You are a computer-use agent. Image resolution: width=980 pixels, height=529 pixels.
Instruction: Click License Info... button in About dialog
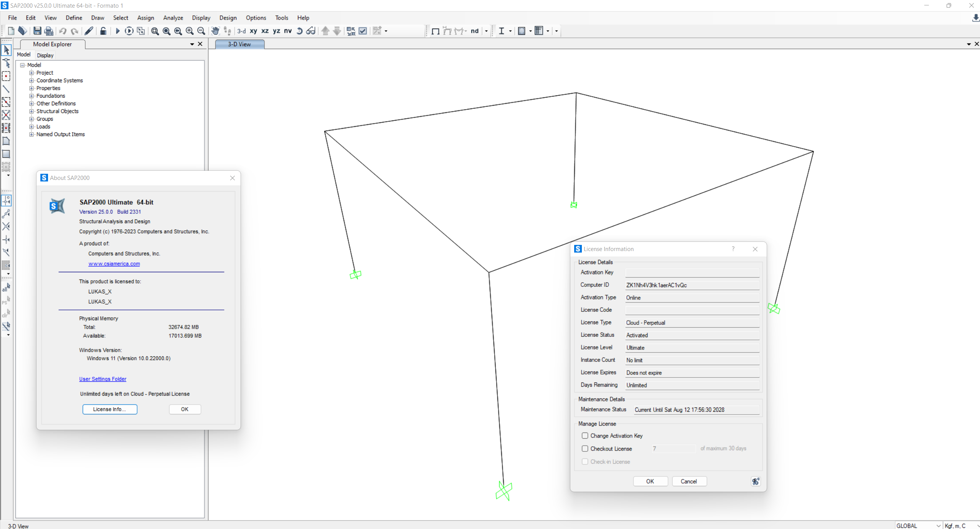(x=110, y=409)
